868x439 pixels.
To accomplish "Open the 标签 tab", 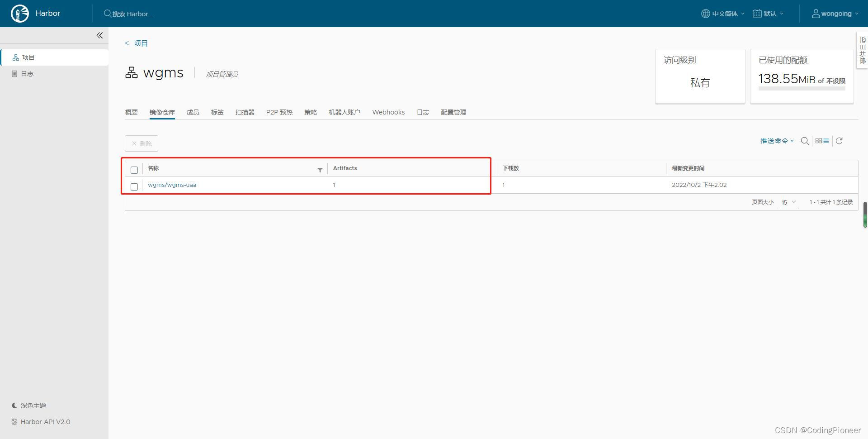I will point(217,112).
